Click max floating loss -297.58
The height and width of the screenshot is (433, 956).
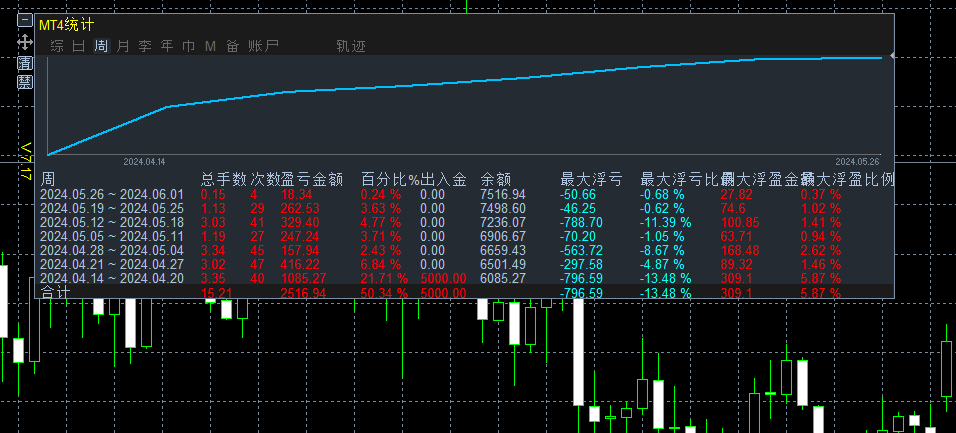tap(582, 264)
